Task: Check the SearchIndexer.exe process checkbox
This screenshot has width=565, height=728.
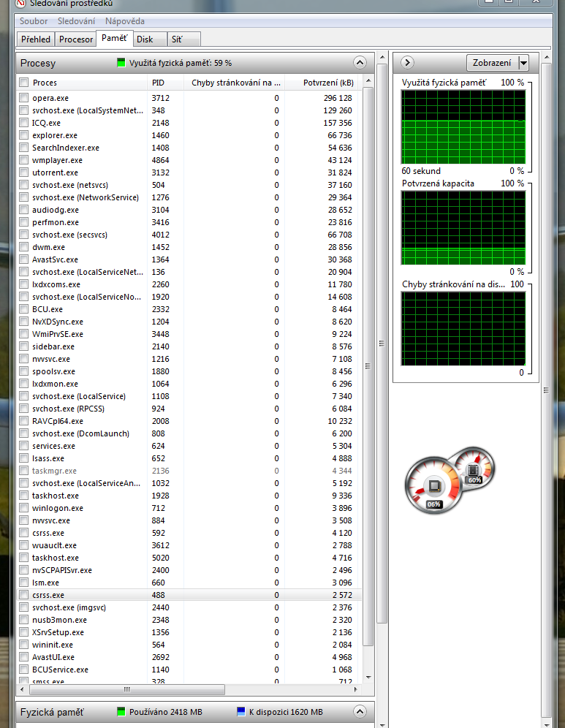Action: [23, 148]
